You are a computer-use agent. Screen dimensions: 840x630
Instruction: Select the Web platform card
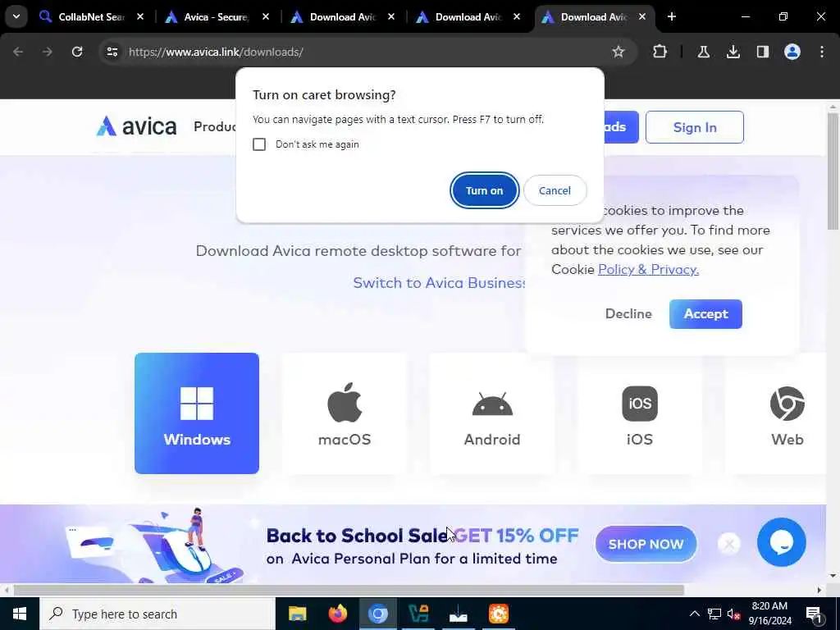point(776,413)
